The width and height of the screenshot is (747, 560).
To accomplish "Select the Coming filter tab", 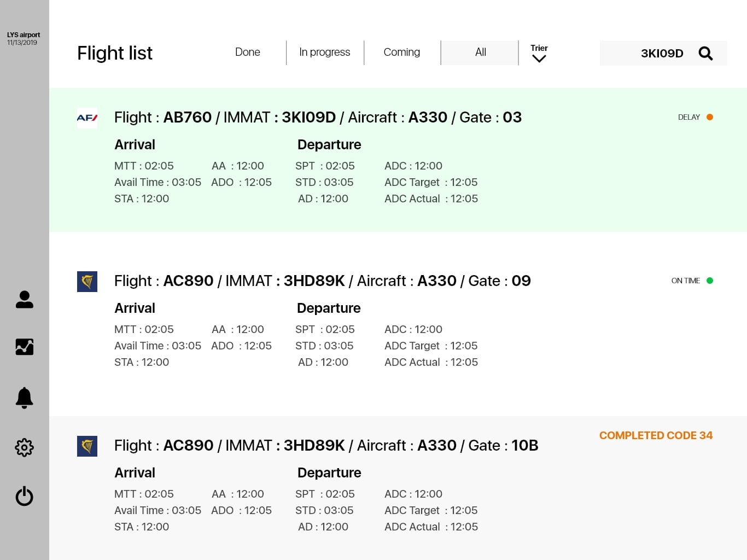I will 401,52.
